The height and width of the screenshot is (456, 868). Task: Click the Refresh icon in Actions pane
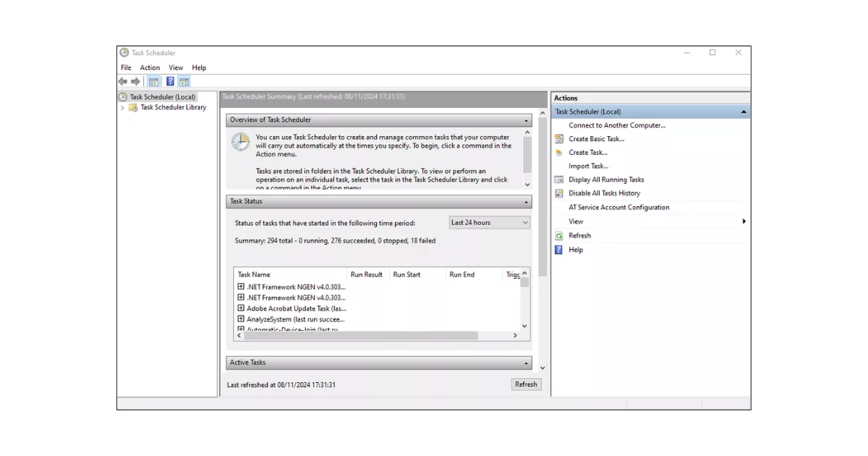(x=558, y=235)
